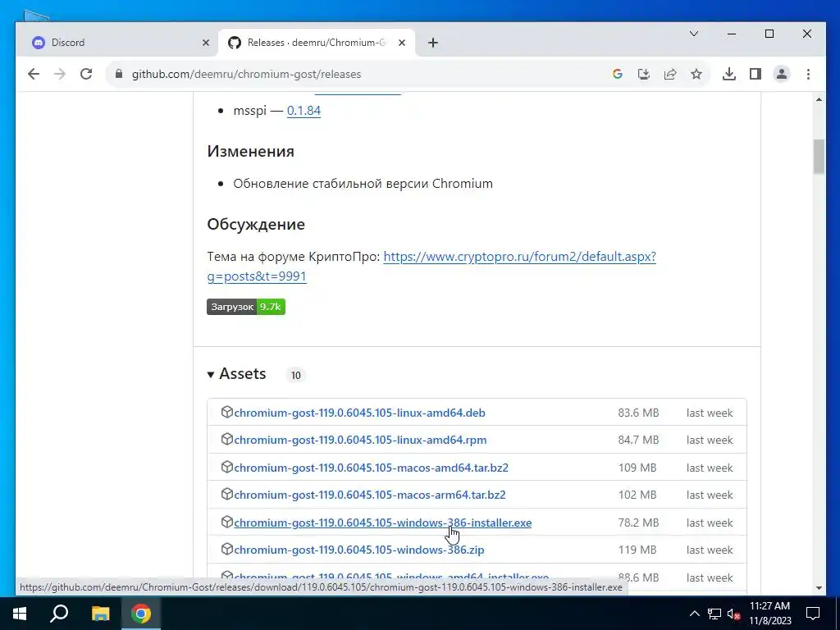The width and height of the screenshot is (840, 630).
Task: Click package icon beside macos-amd64.tar.bz2
Action: (227, 467)
